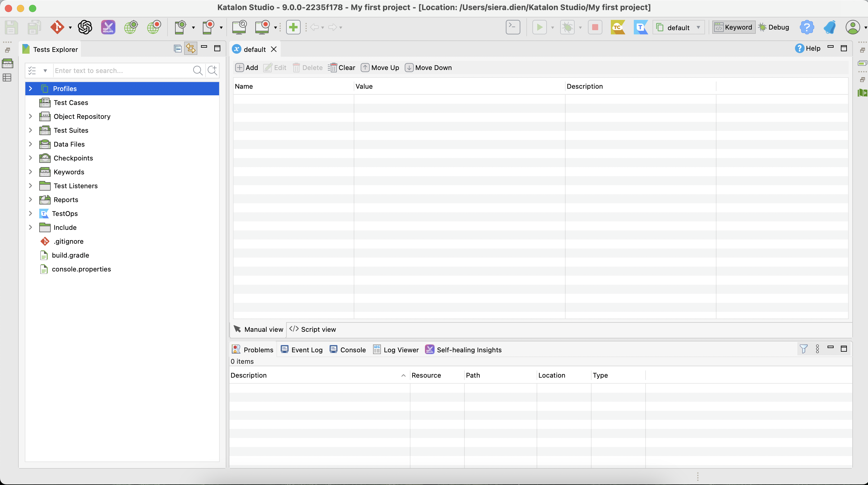Screen dimensions: 868x485
Task: Expand the Checkpoints node
Action: (30, 158)
